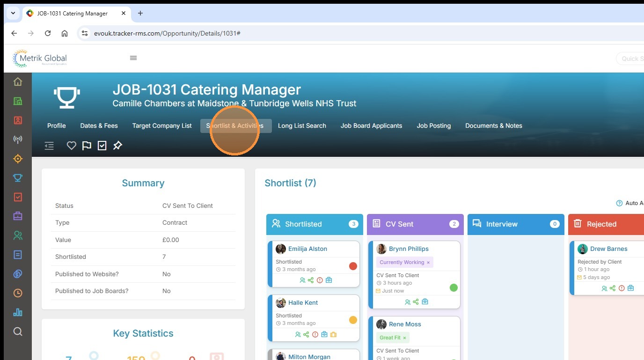
Task: Click the checkmark task icon in the header
Action: (102, 146)
